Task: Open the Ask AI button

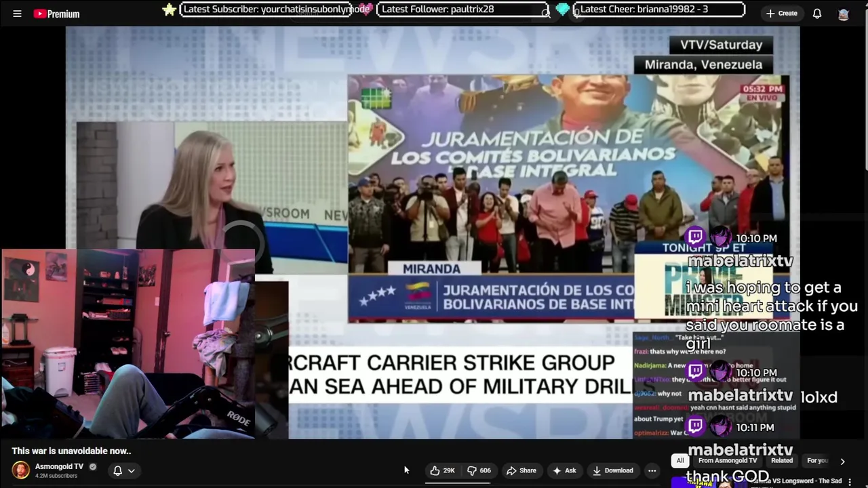Action: [564, 470]
